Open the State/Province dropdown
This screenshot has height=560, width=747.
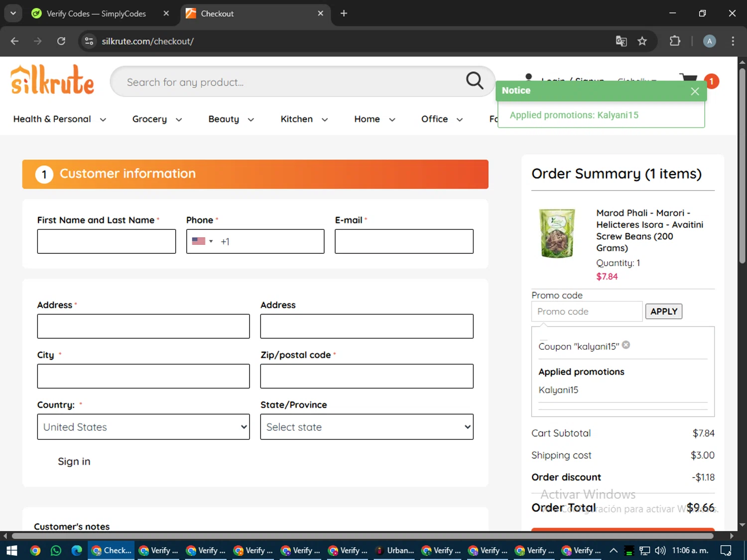(x=367, y=427)
